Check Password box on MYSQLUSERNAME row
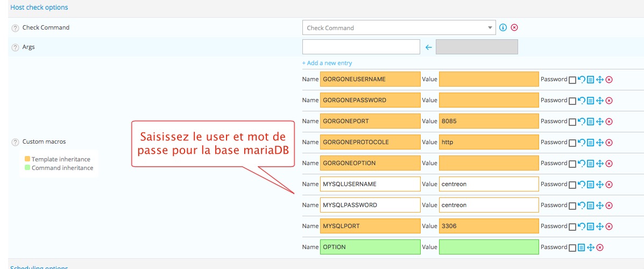The width and height of the screenshot is (644, 269). [572, 184]
